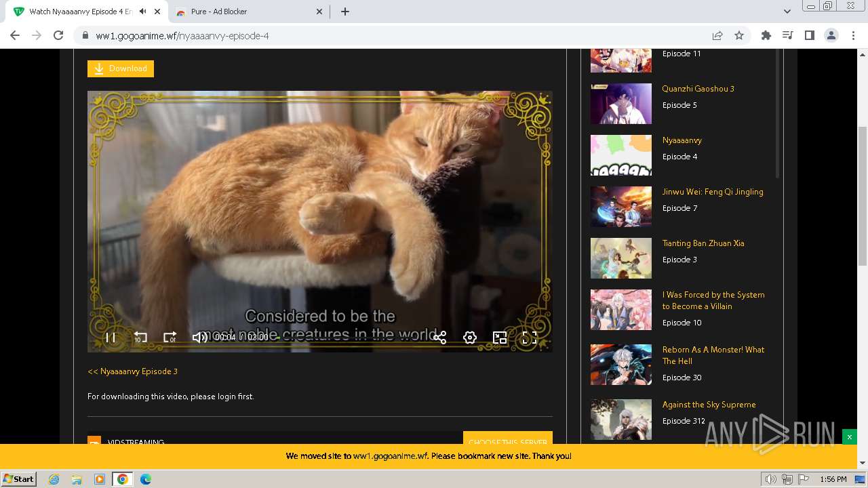Open Quanzhi Gaoshou 3 thumbnail
Image resolution: width=868 pixels, height=488 pixels.
621,104
